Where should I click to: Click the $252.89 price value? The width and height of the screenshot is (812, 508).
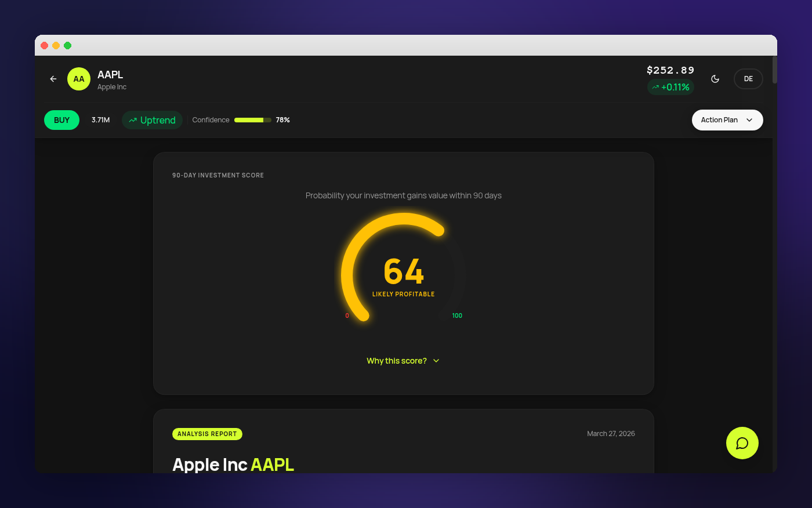670,70
